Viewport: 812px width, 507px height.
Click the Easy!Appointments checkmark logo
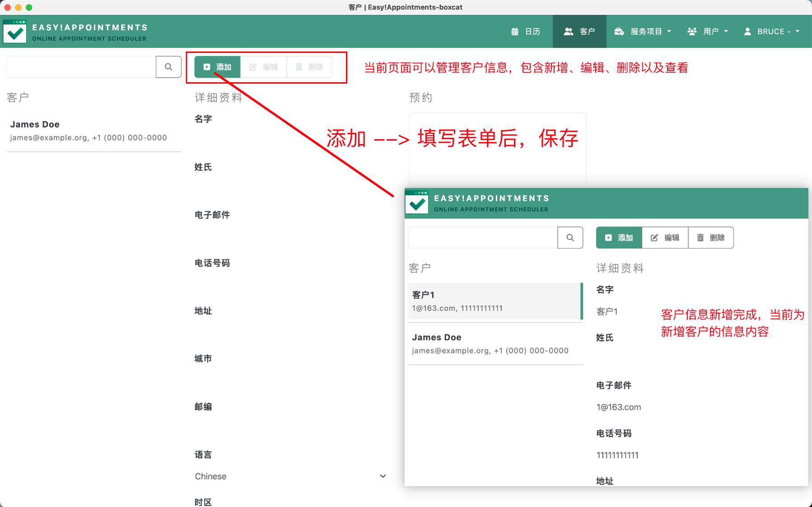click(15, 32)
